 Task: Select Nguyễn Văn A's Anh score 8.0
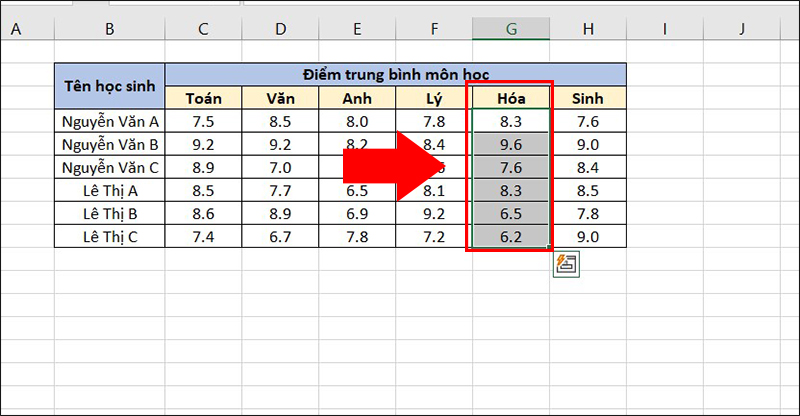coord(357,121)
